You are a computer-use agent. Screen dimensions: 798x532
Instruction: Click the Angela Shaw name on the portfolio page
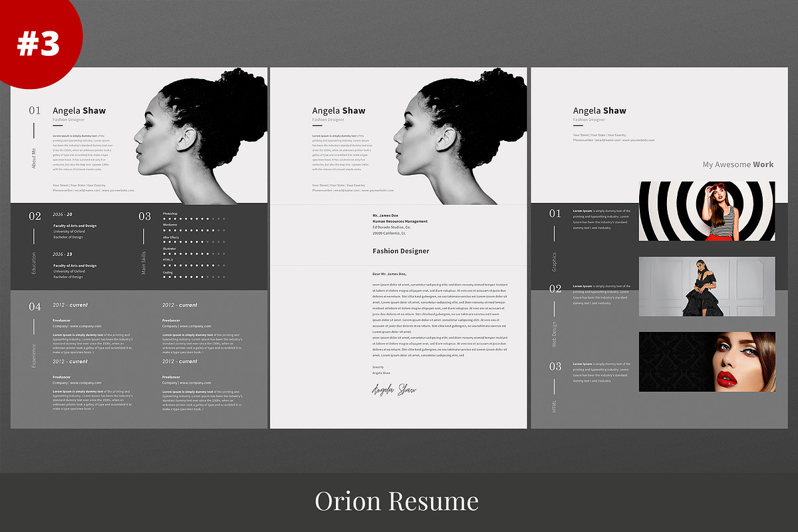[x=600, y=111]
